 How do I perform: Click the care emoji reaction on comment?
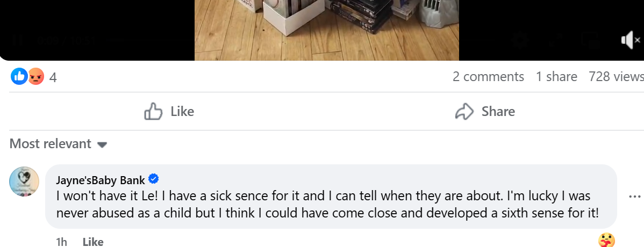click(606, 241)
